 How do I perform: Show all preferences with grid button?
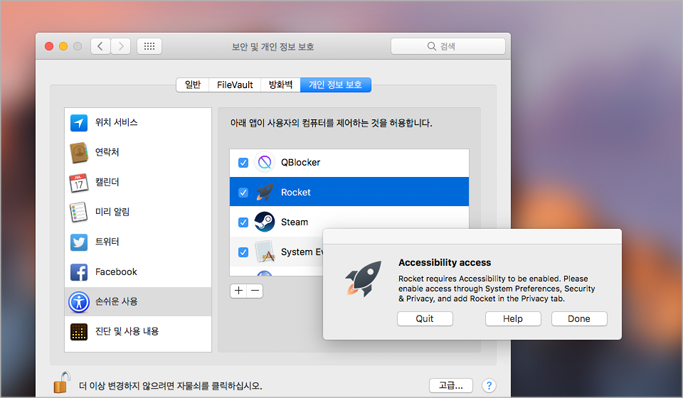pos(149,46)
